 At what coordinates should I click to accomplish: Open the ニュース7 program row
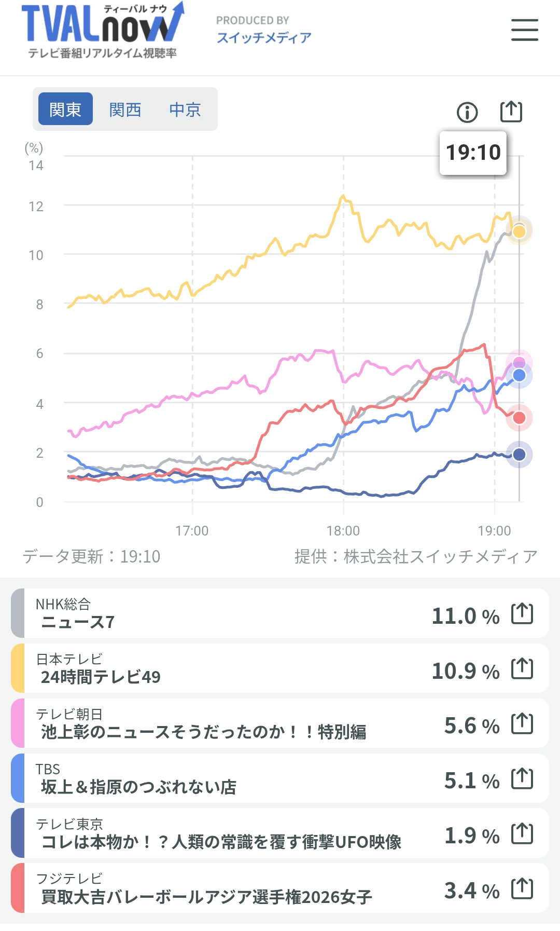pos(280,613)
